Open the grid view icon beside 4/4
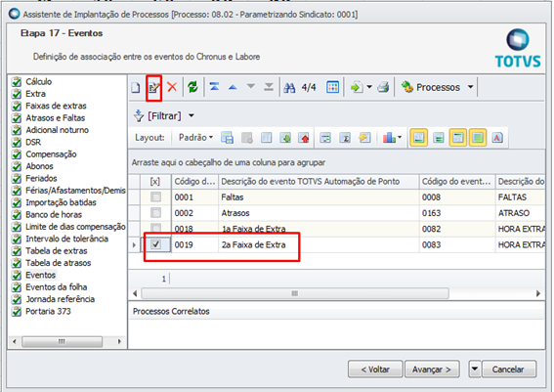 coord(333,87)
